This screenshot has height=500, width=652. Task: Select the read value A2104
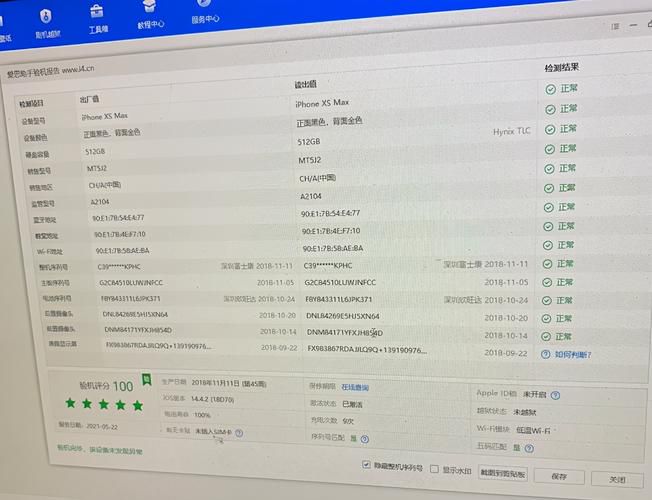point(311,196)
